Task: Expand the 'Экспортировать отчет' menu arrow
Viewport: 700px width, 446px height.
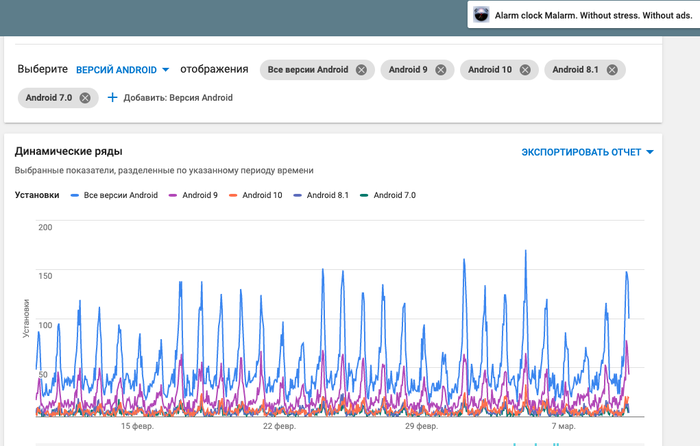Action: pyautogui.click(x=650, y=152)
